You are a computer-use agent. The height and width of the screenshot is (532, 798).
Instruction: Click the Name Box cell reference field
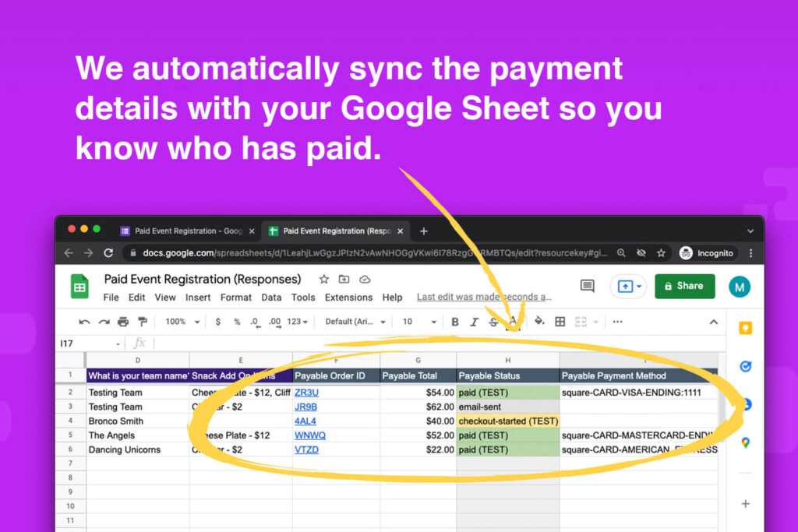point(84,341)
